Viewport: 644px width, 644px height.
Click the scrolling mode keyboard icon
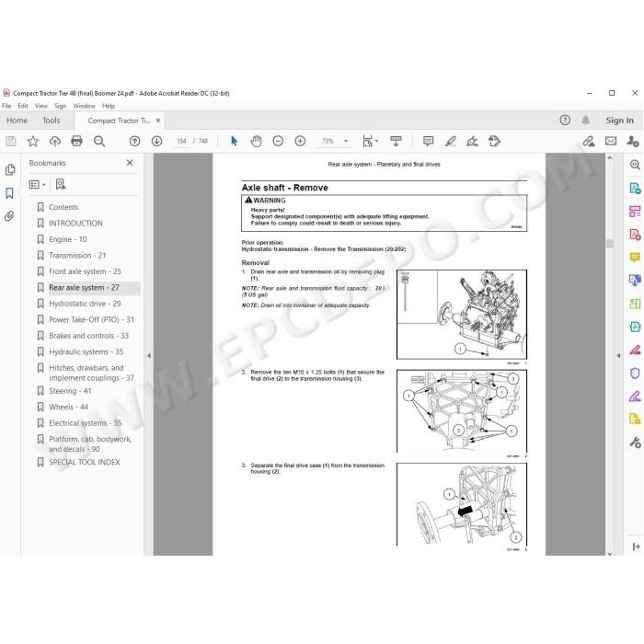pos(396,142)
